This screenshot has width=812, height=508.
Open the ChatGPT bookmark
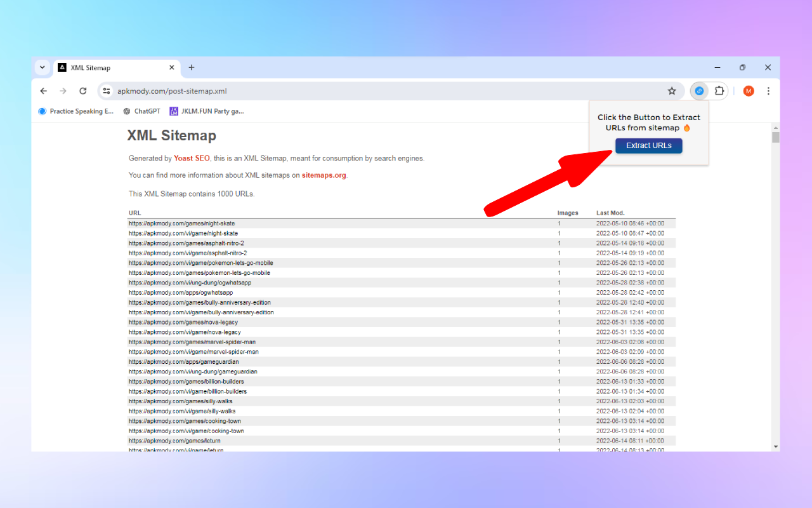(141, 111)
